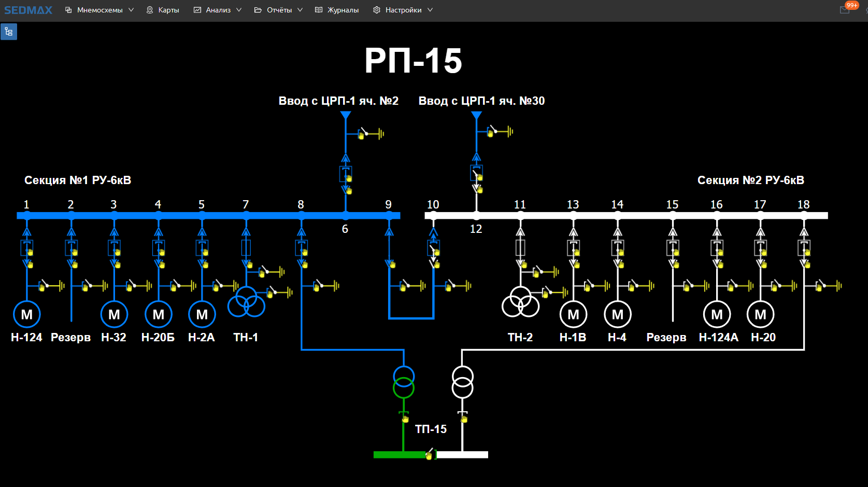This screenshot has width=868, height=487.
Task: Click the Н-124 motor symbol
Action: coord(26,314)
